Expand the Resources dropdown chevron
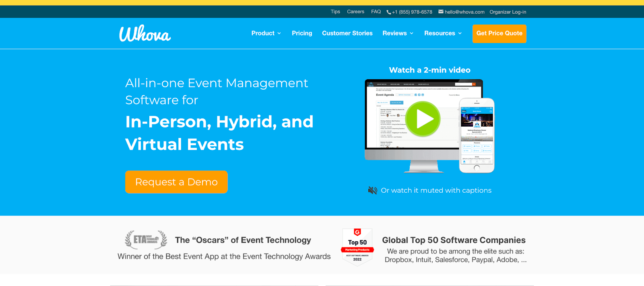The image size is (644, 286). point(460,33)
